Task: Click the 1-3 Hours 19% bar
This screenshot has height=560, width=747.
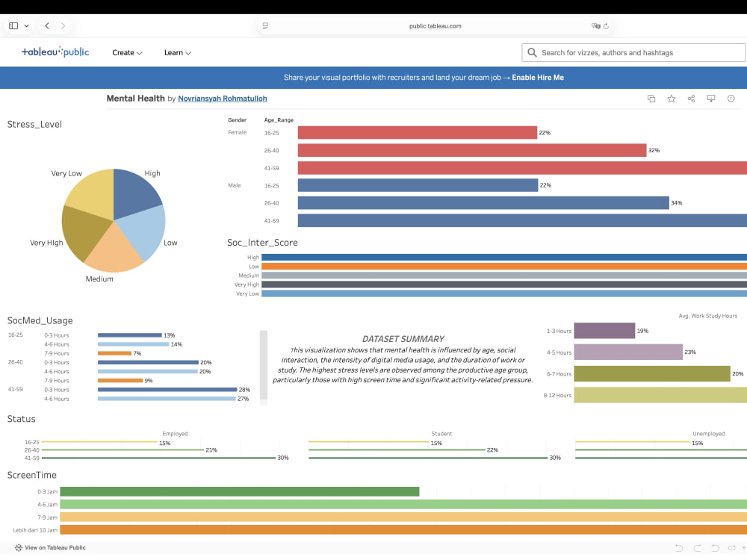Action: (604, 331)
